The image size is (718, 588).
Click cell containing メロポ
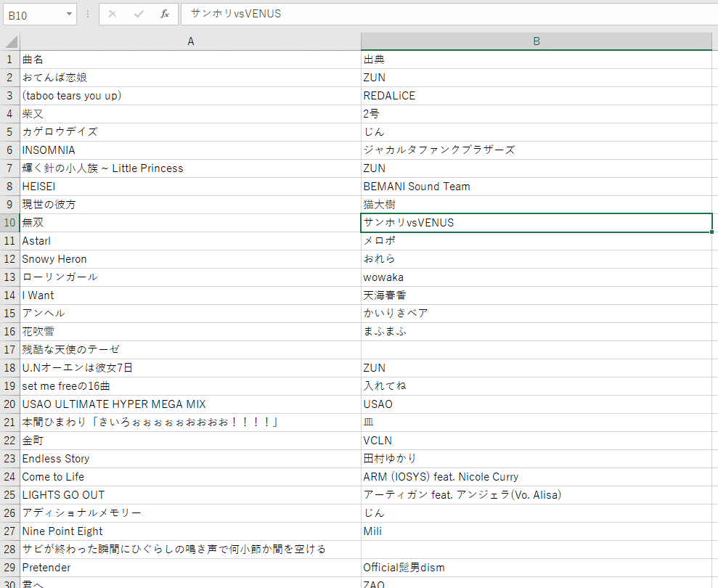coord(537,241)
